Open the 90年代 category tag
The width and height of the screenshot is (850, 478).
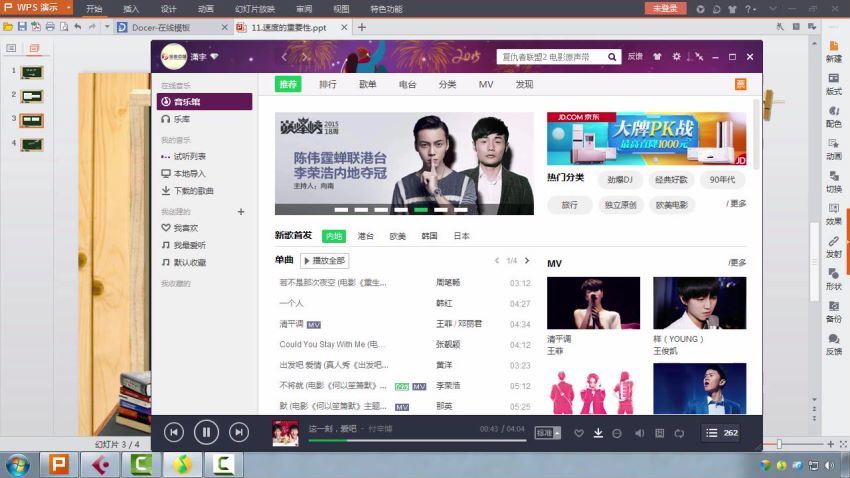722,179
